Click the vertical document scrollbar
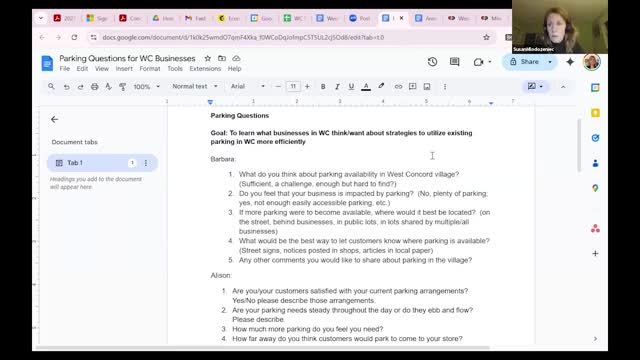 coord(579,145)
